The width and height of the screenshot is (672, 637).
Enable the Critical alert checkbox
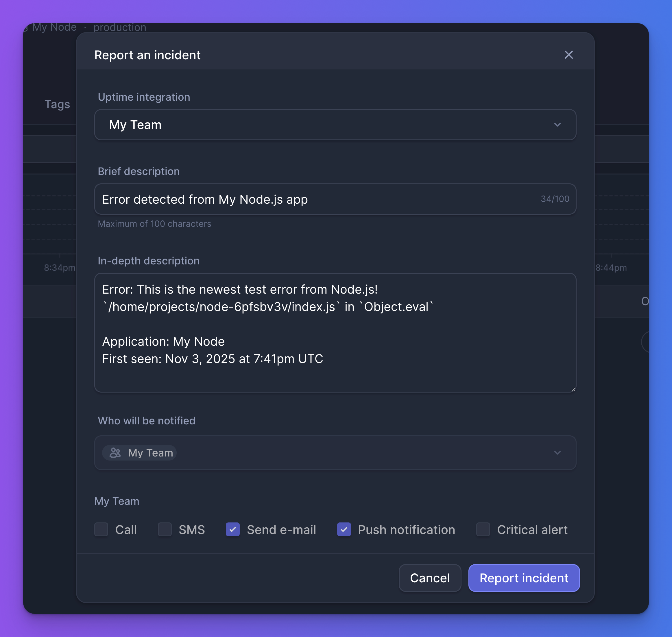click(x=483, y=530)
